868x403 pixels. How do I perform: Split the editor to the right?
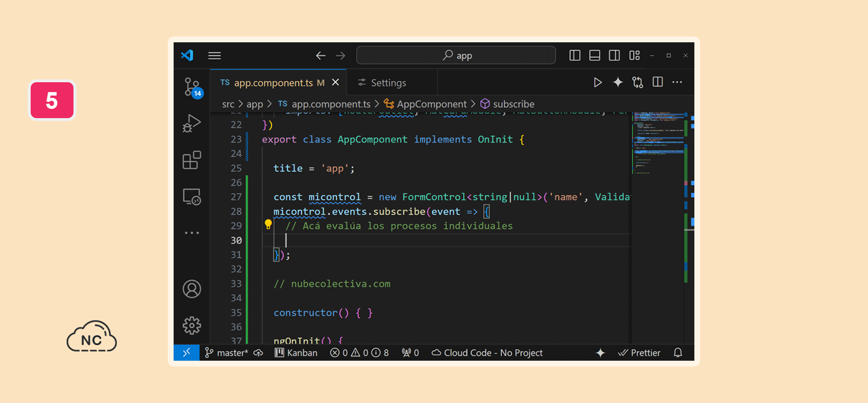[657, 82]
